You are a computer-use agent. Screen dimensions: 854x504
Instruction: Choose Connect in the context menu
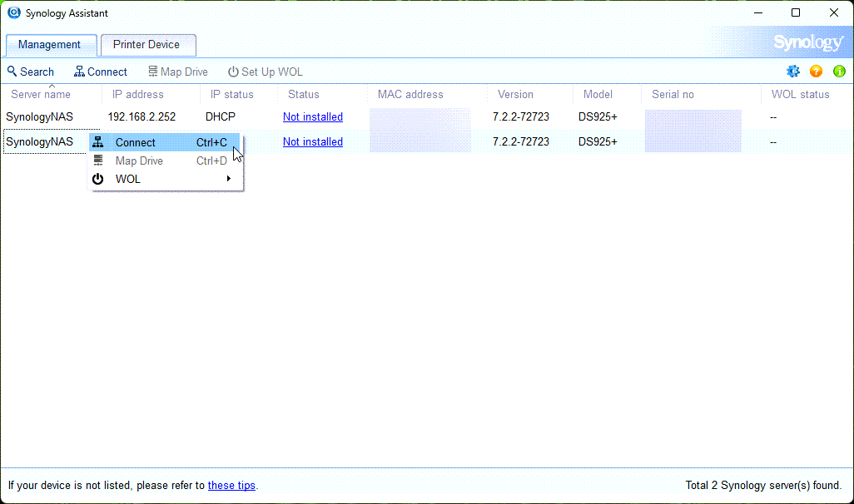tap(136, 142)
